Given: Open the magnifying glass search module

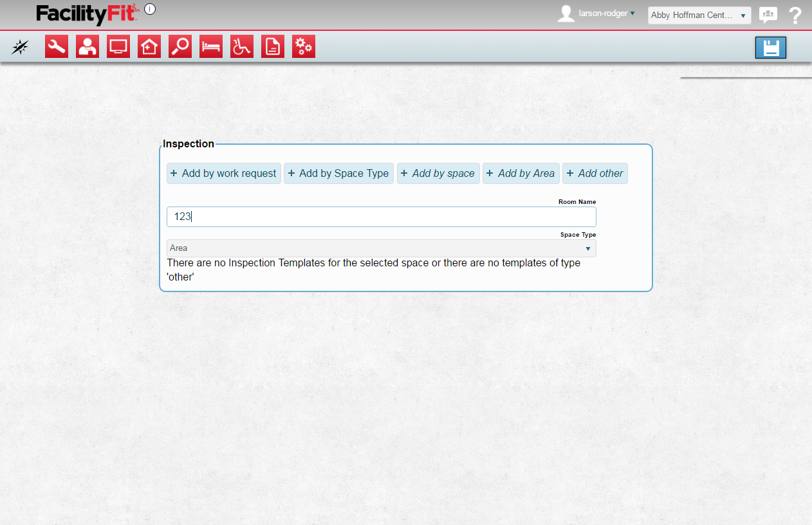Looking at the screenshot, I should coord(180,47).
